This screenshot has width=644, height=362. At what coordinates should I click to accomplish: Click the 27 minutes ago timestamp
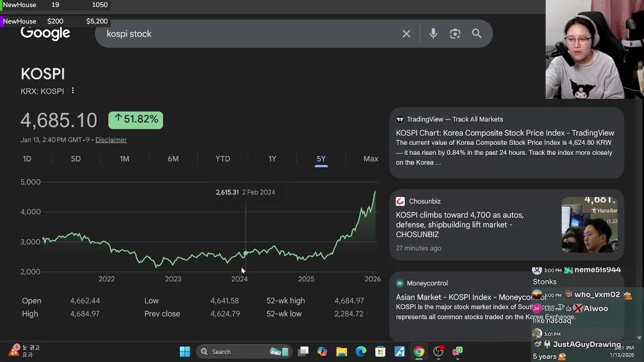(x=419, y=248)
